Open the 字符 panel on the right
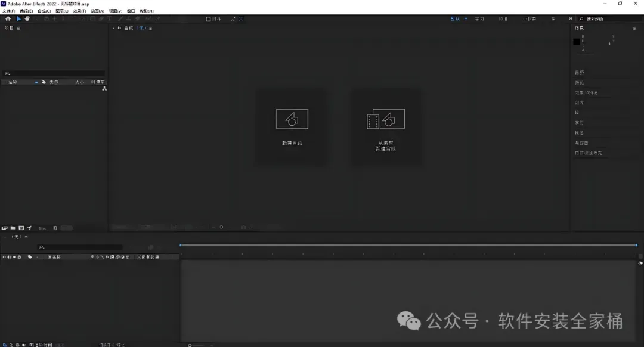 [x=579, y=123]
